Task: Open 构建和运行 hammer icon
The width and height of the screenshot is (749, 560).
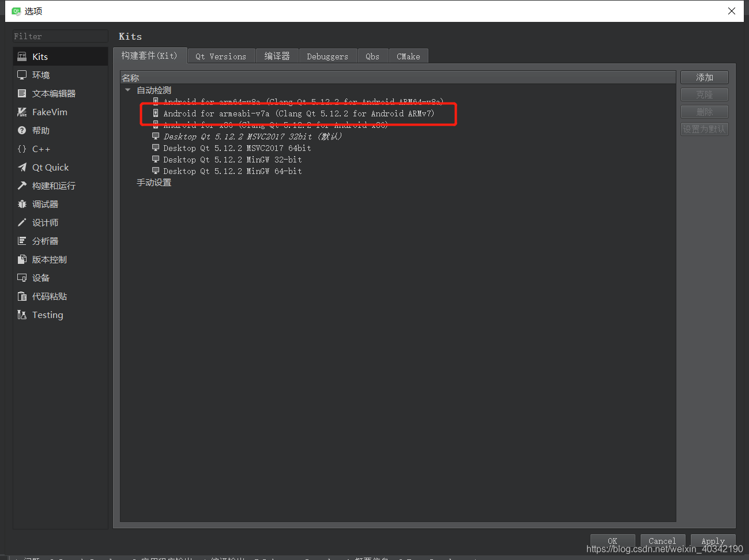Action: point(22,186)
